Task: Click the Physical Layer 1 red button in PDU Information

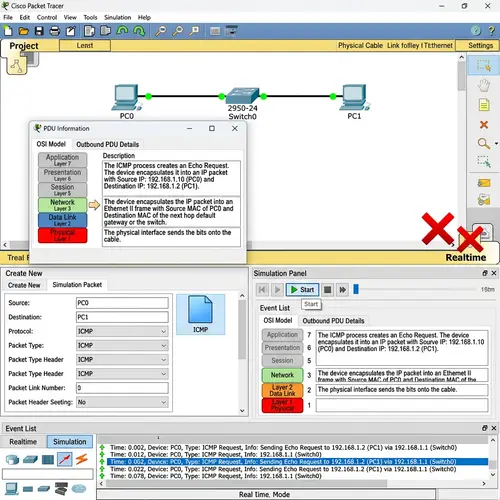Action: [62, 235]
